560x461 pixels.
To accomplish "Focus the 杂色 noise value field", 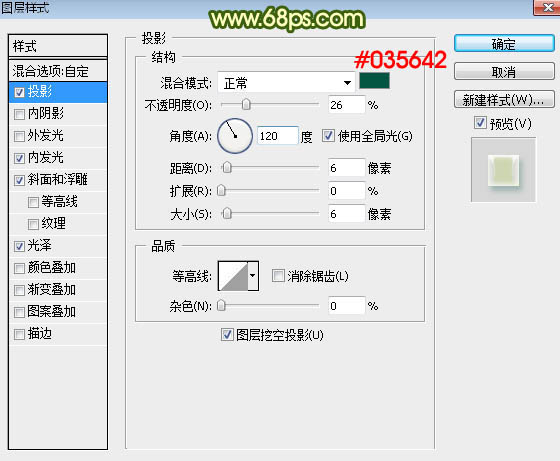I will pyautogui.click(x=346, y=306).
